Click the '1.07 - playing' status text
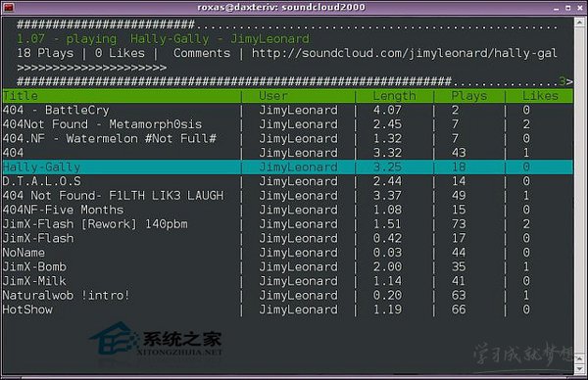 [x=67, y=39]
